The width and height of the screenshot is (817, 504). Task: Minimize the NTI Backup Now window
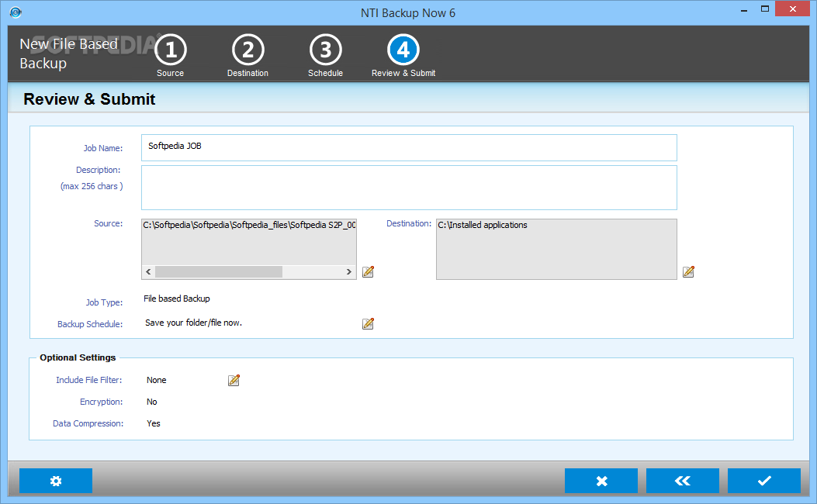[744, 9]
